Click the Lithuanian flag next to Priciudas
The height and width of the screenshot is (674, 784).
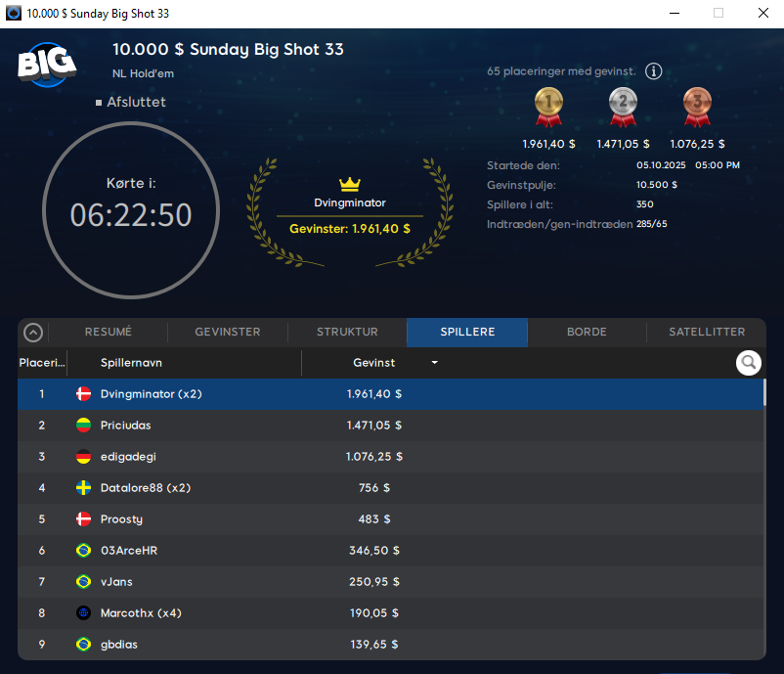point(84,426)
